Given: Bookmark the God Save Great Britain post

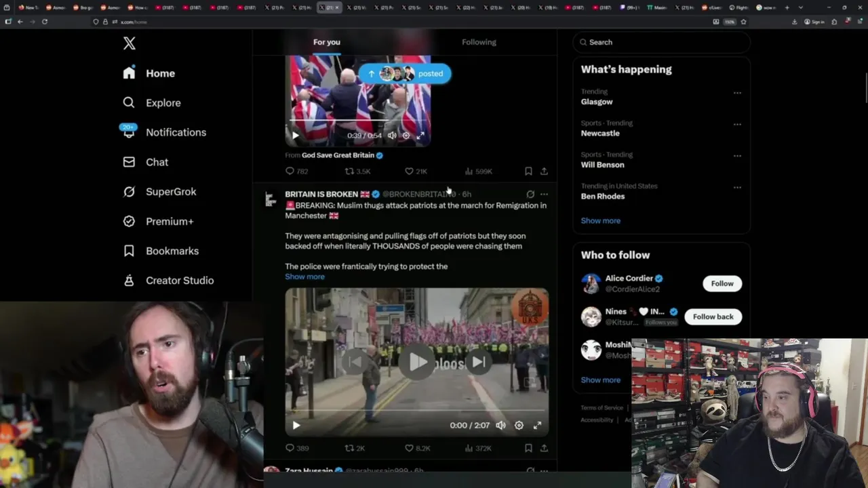Looking at the screenshot, I should 528,171.
